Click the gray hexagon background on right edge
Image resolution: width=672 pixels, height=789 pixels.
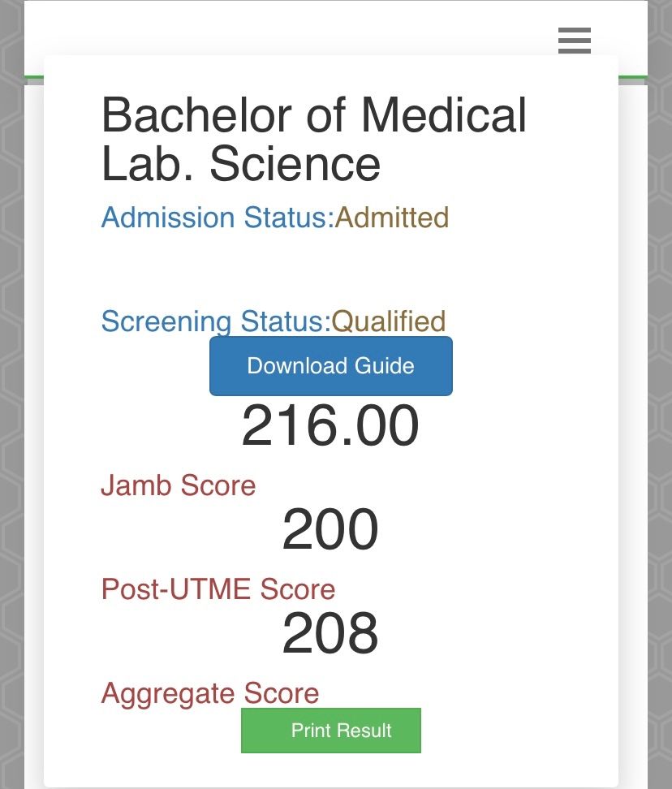pos(660,406)
